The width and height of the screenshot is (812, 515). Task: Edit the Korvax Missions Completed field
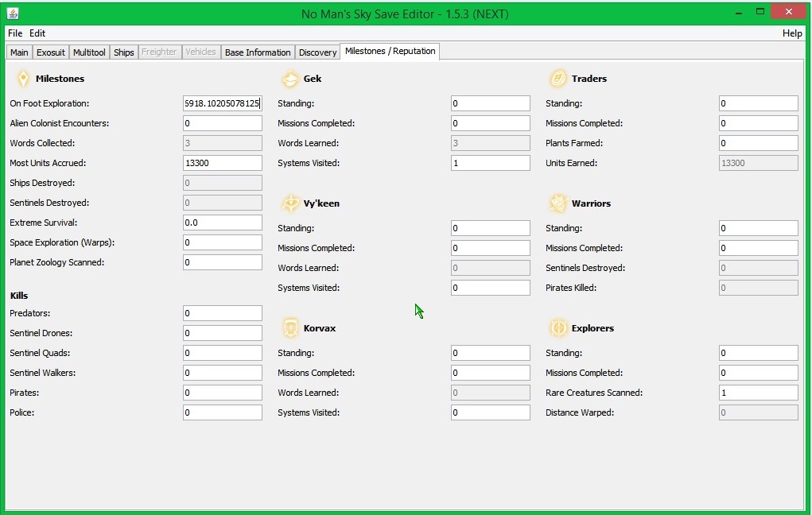[x=491, y=373]
